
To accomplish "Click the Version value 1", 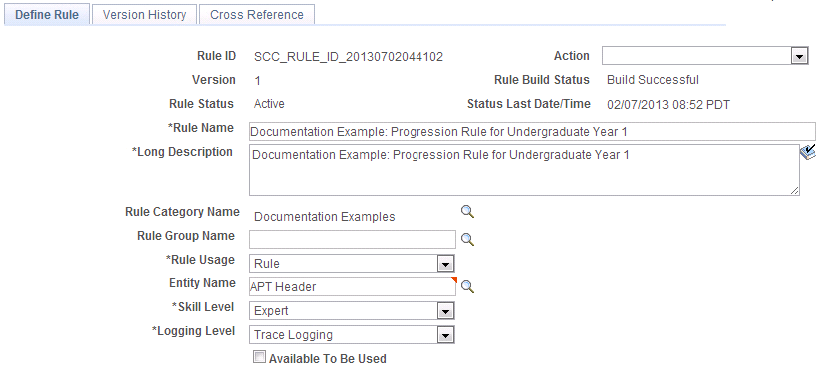I will point(258,81).
